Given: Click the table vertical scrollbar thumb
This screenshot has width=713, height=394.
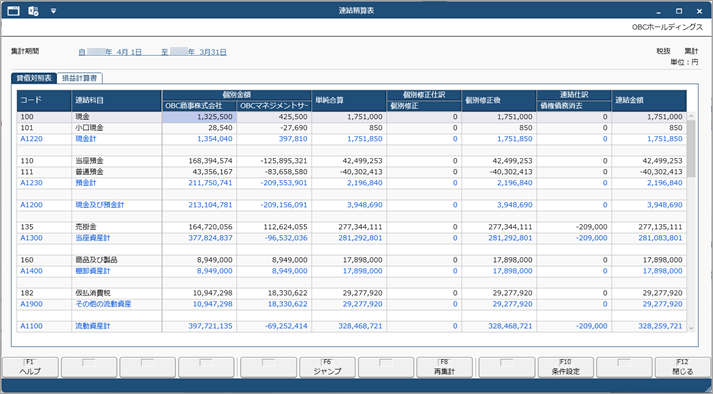Looking at the screenshot, I should click(691, 149).
